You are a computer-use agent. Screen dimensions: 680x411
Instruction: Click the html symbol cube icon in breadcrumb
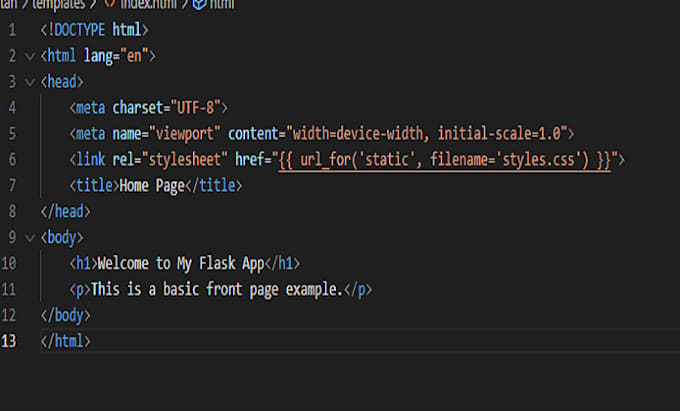(x=199, y=4)
